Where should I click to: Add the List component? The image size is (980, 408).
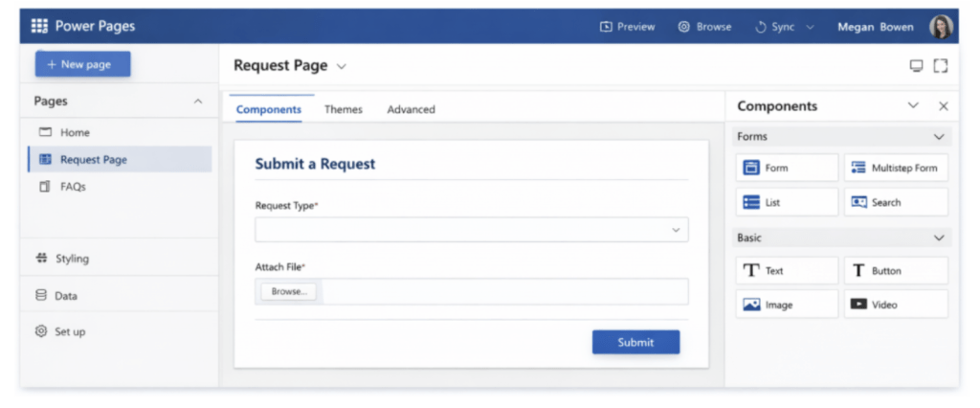tap(787, 202)
